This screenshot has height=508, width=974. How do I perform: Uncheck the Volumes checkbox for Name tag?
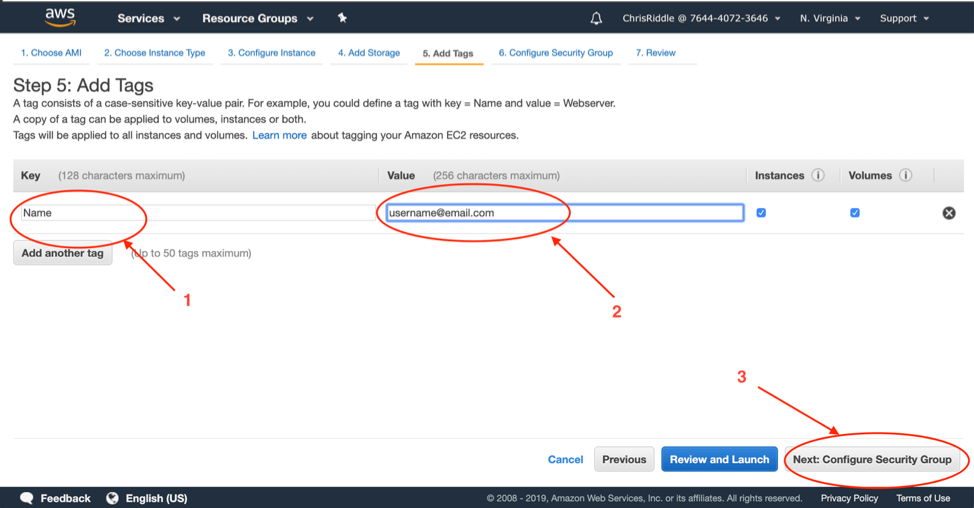pos(854,213)
